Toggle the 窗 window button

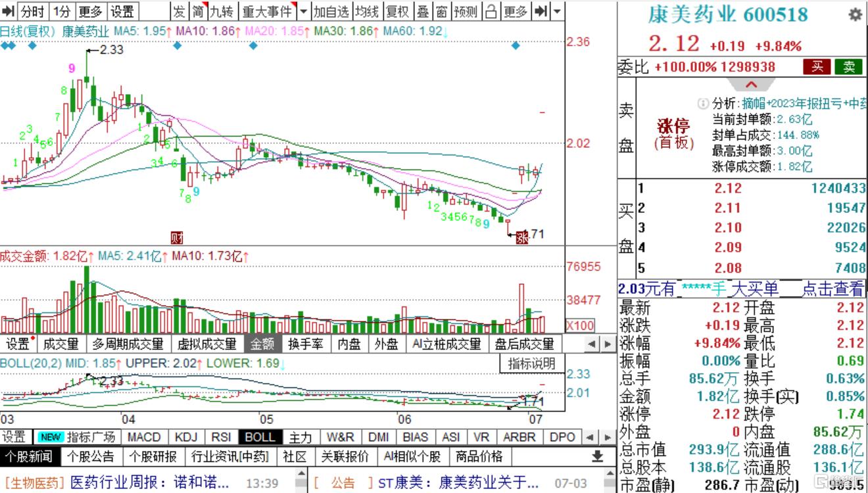click(x=441, y=11)
